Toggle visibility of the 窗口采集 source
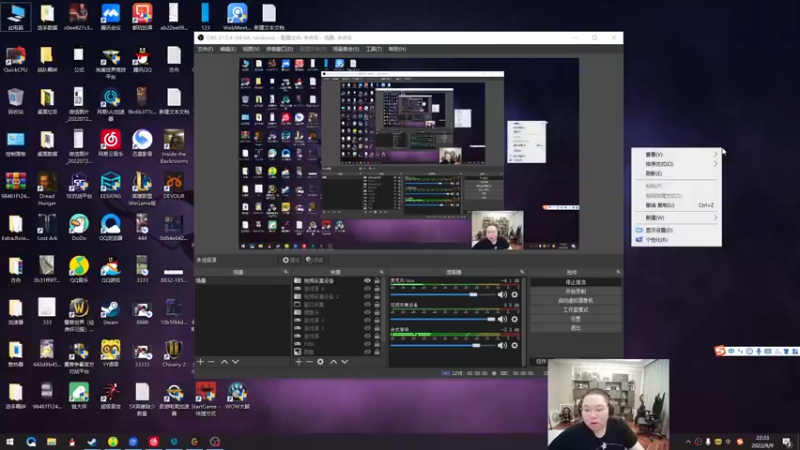The width and height of the screenshot is (800, 450). 367,305
